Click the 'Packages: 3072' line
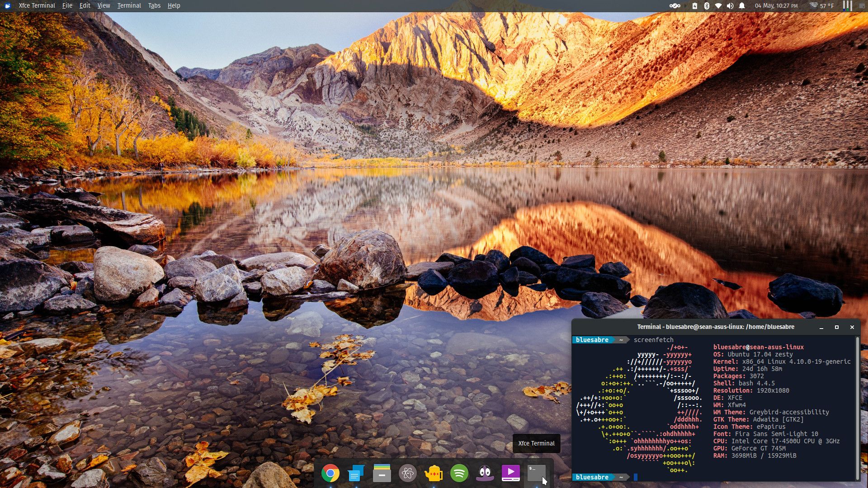 point(738,376)
